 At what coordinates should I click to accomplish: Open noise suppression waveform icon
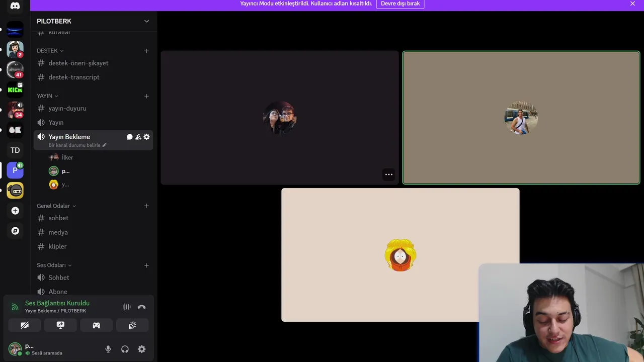[x=126, y=307]
